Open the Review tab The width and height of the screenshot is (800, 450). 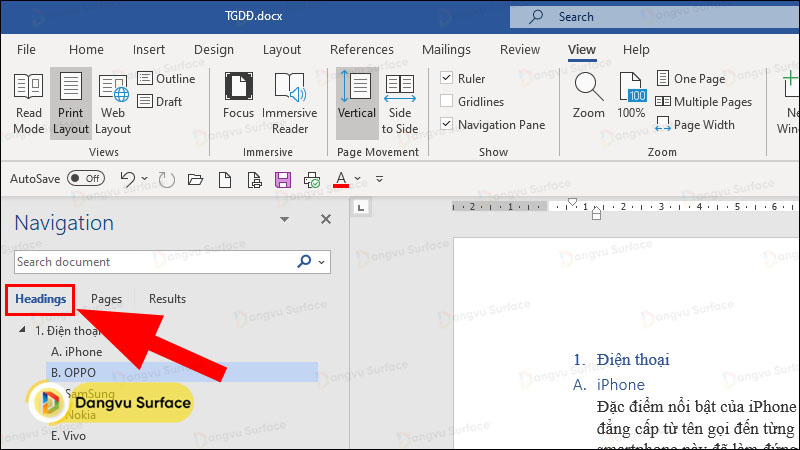pos(520,49)
